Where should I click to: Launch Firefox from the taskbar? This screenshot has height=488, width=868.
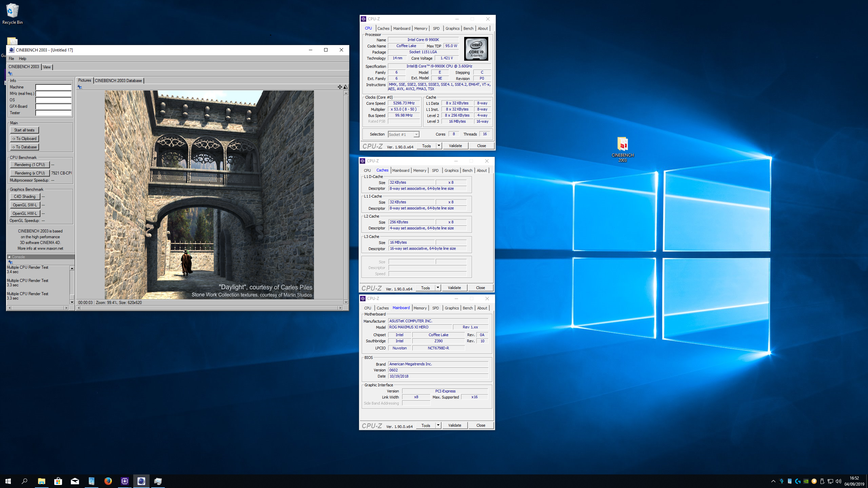(108, 481)
